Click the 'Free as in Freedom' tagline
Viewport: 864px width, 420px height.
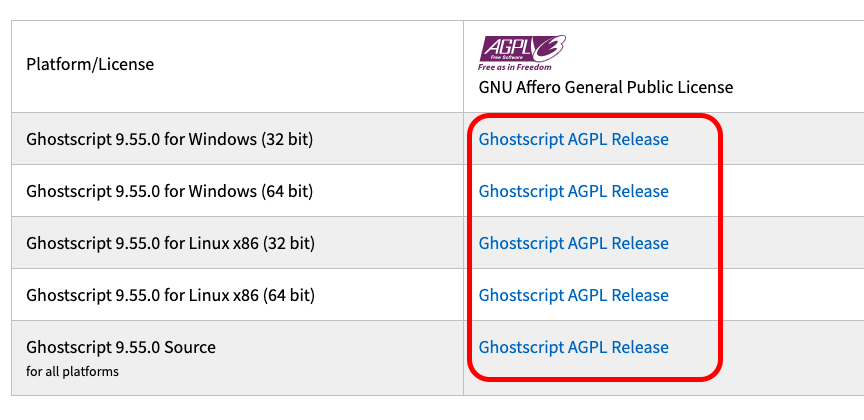point(514,67)
